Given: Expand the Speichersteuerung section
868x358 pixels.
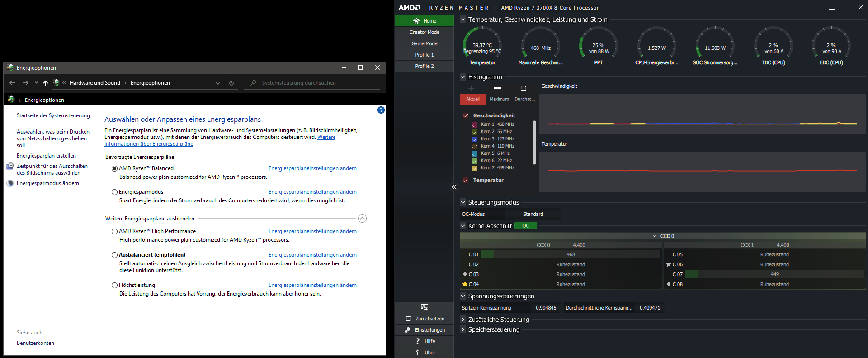Looking at the screenshot, I should pyautogui.click(x=463, y=329).
